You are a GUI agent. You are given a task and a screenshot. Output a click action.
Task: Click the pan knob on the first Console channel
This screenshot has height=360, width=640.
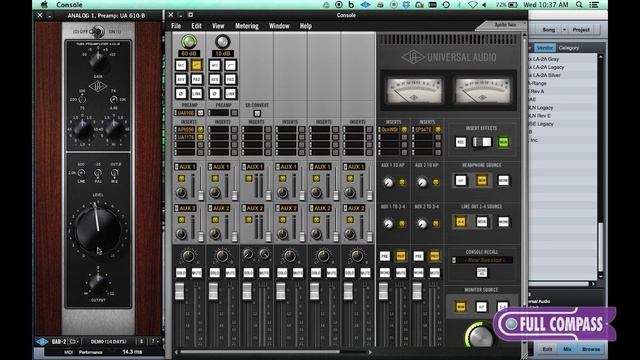[x=188, y=256]
